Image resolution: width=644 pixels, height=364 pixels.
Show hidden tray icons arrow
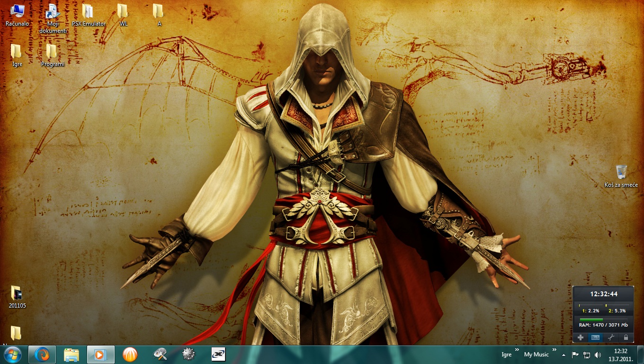coord(563,355)
